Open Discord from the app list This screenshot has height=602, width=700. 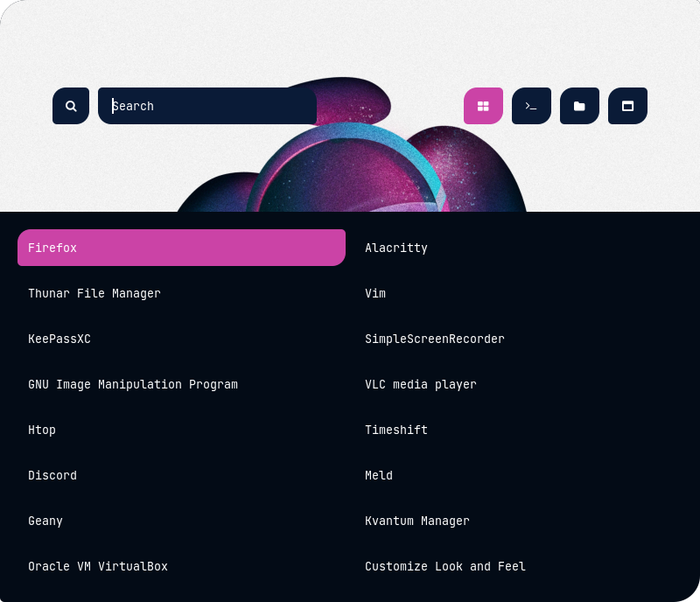coord(52,475)
